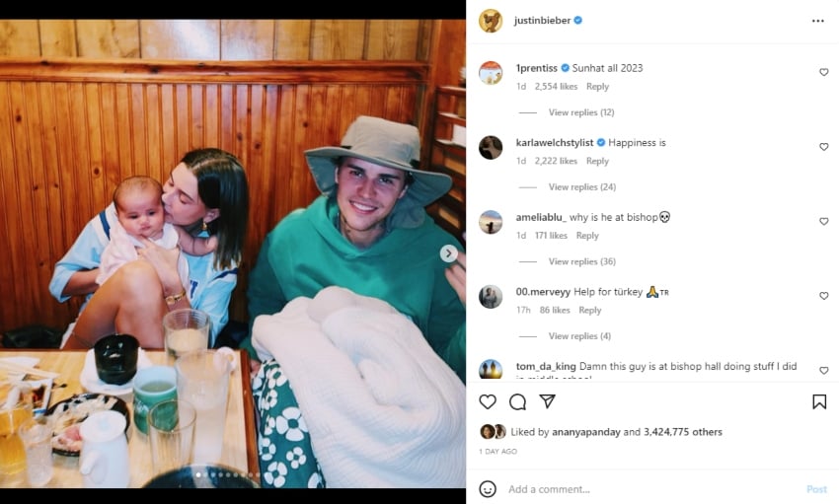This screenshot has width=839, height=504.
Task: Open ananyapanday profile link
Action: coord(586,432)
